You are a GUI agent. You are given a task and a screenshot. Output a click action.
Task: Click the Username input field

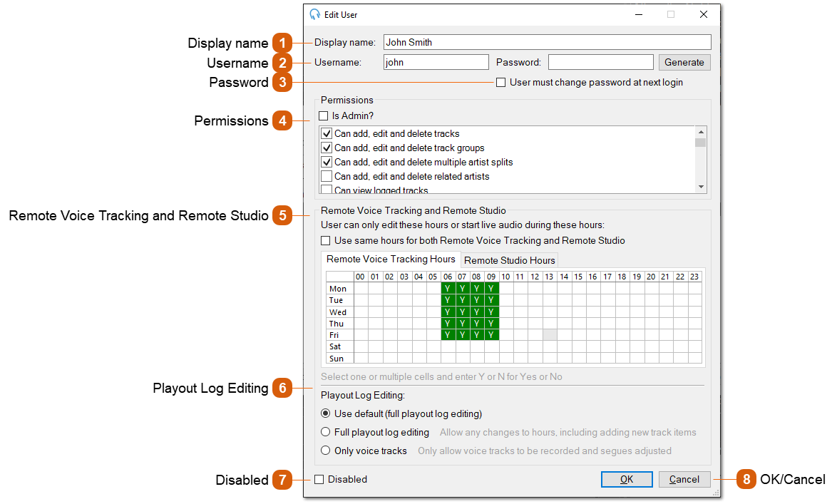pyautogui.click(x=436, y=62)
